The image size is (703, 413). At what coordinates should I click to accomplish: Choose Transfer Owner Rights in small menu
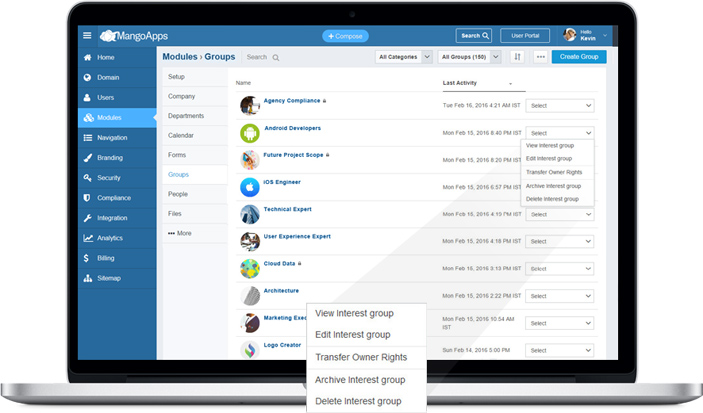click(554, 172)
